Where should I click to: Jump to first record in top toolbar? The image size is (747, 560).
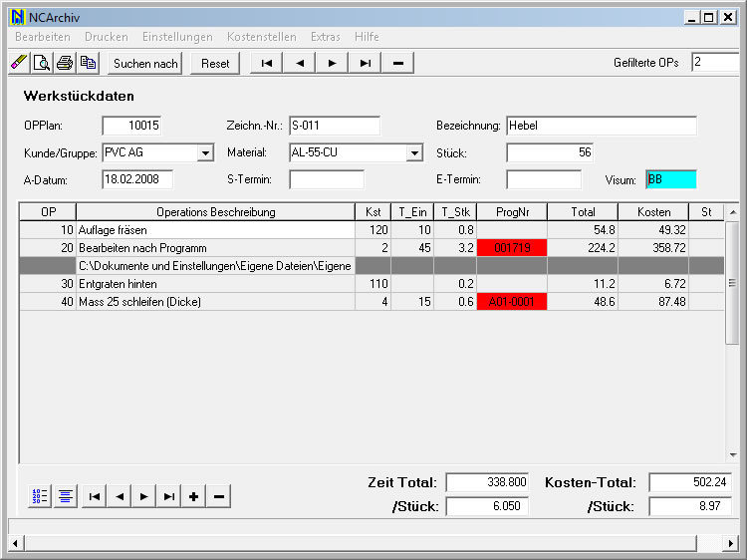coord(266,63)
